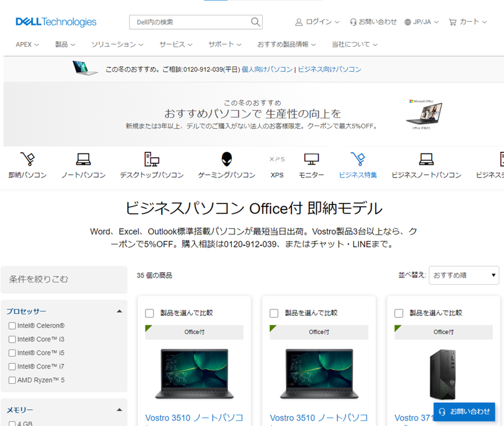
Task: Check the Intel Celeron processor filter
Action: (12, 325)
